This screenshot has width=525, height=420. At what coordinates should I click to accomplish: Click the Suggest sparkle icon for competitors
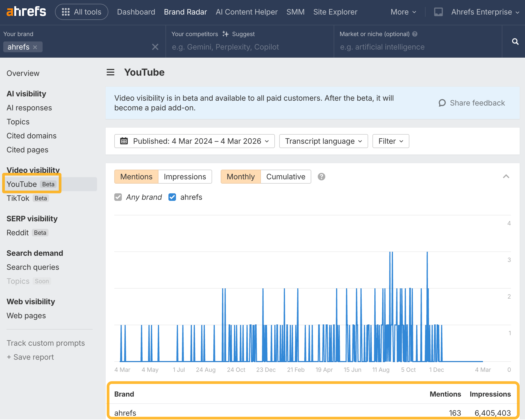point(225,34)
